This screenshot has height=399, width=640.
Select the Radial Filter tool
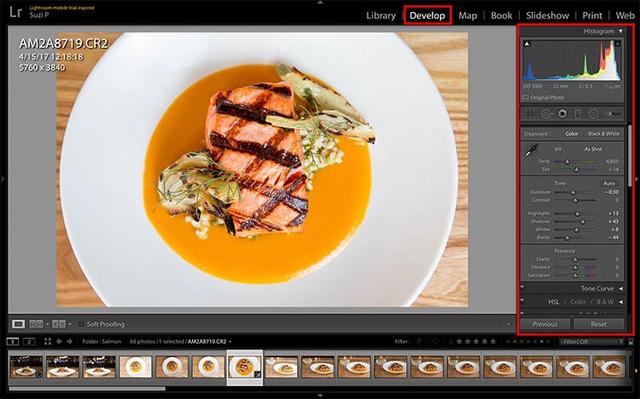593,114
